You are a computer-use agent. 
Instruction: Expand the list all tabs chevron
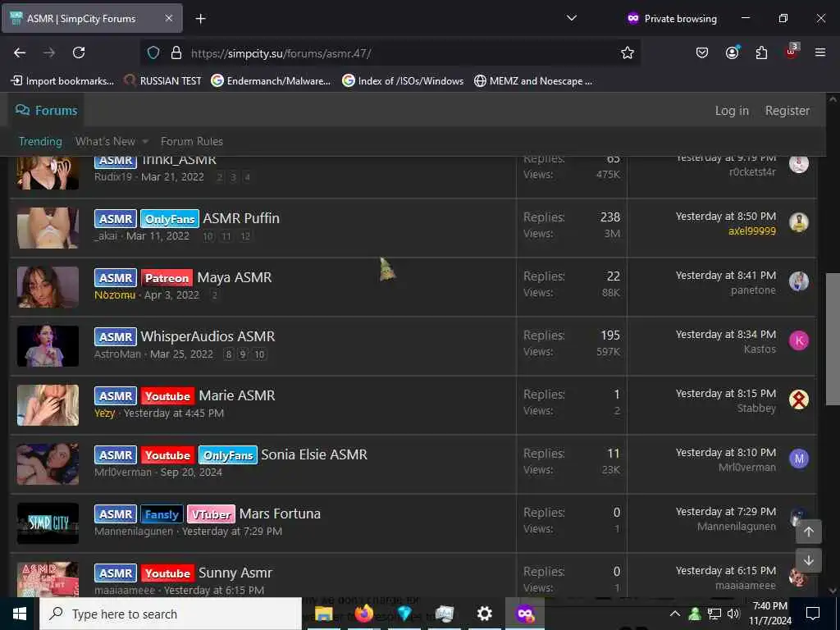[572, 18]
